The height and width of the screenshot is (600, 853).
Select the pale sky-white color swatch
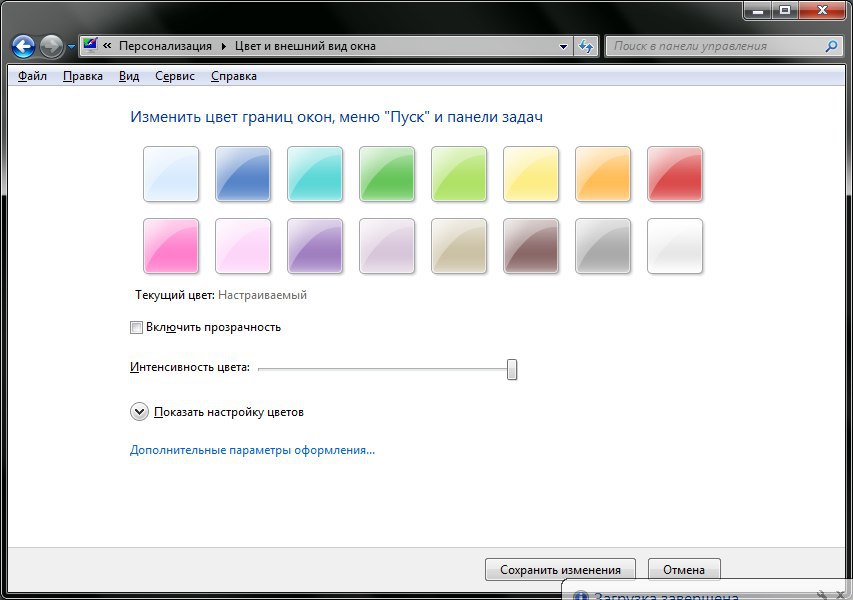[x=171, y=174]
